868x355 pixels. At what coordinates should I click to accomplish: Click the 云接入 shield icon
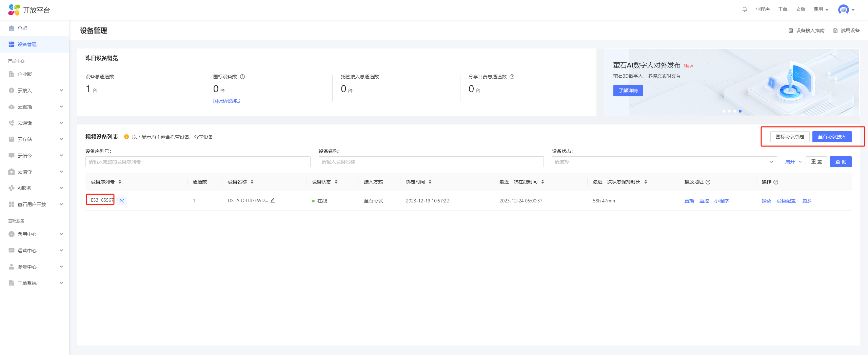click(x=12, y=91)
